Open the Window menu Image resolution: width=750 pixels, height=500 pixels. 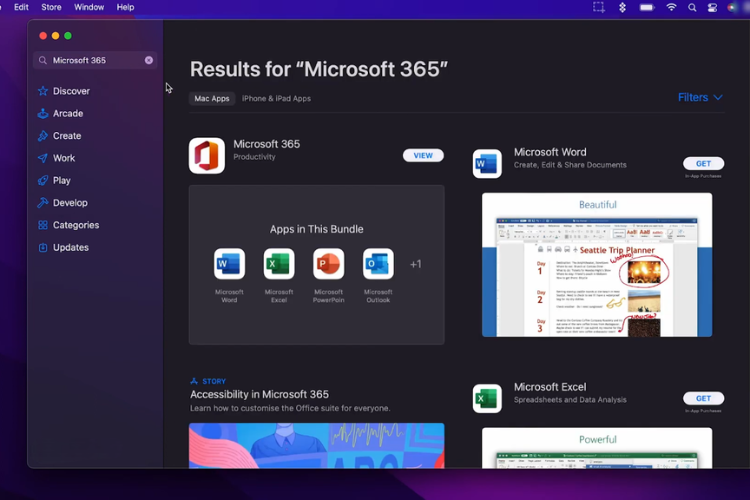89,7
